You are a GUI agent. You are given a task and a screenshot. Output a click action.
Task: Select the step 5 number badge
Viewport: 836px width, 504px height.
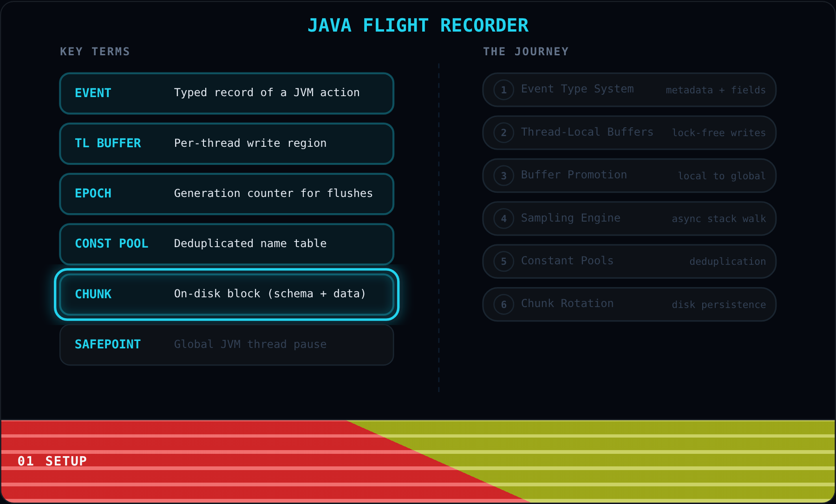(503, 262)
